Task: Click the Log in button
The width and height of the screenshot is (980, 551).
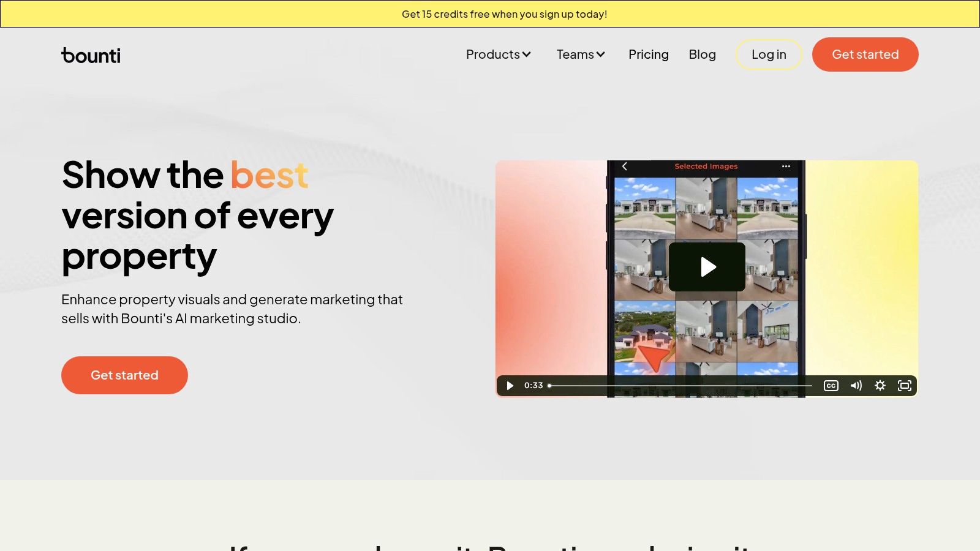Action: click(x=769, y=54)
